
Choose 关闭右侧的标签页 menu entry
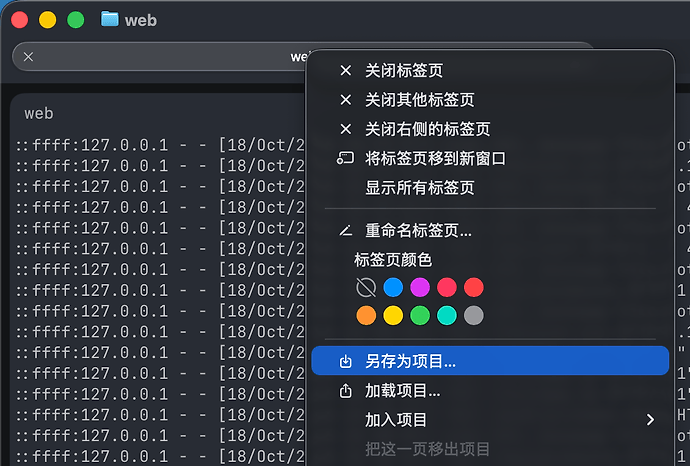(x=490, y=129)
